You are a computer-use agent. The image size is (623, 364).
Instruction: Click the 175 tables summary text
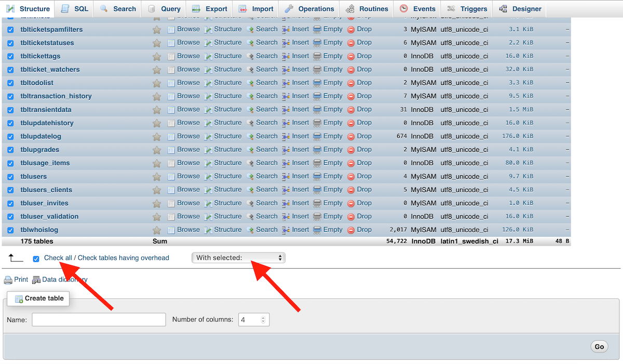(x=37, y=241)
